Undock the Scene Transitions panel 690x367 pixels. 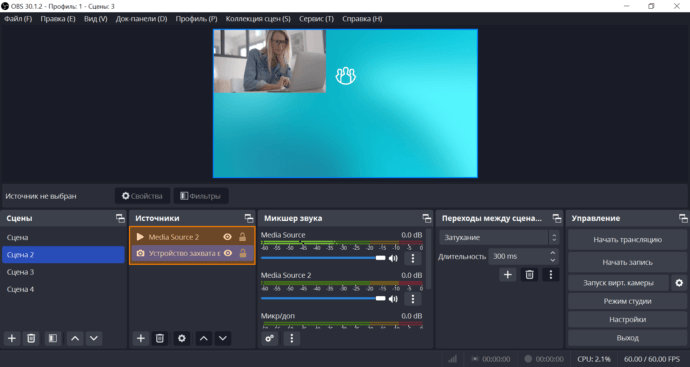(557, 218)
